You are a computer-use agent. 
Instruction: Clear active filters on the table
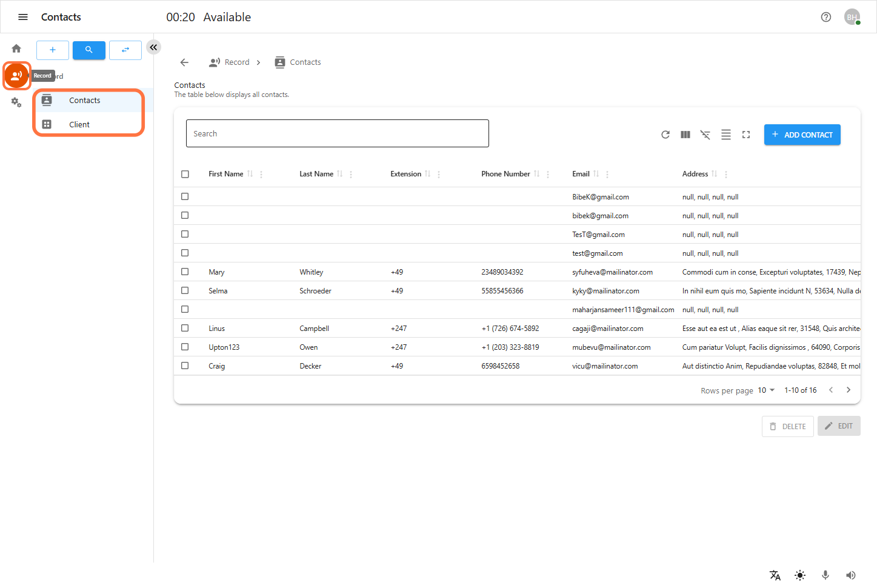point(705,134)
